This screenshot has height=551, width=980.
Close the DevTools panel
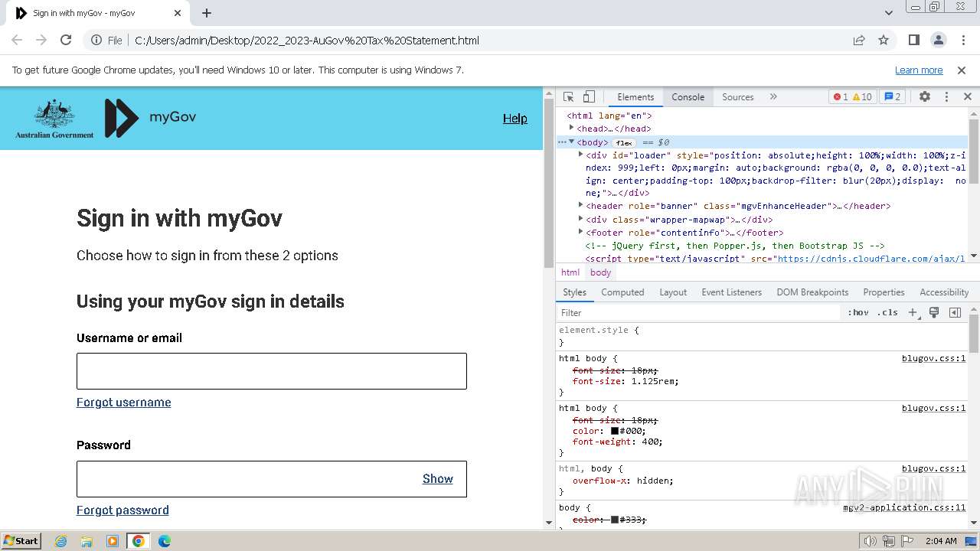click(967, 97)
